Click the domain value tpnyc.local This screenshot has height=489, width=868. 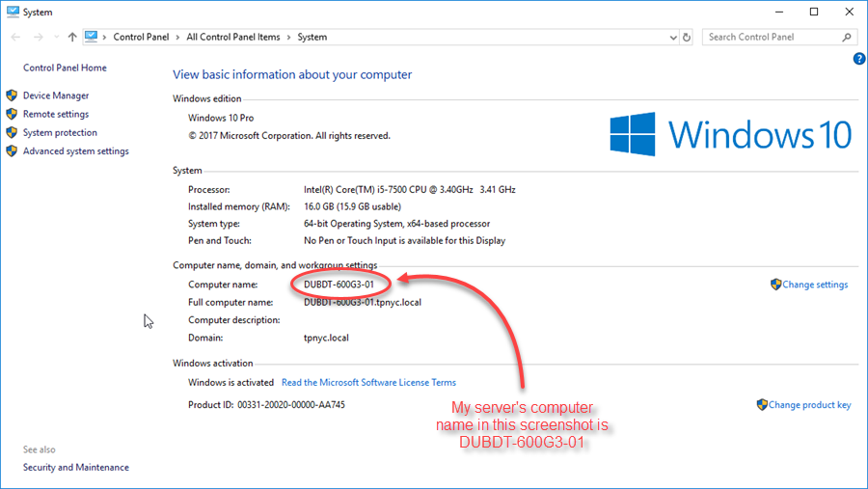point(326,338)
